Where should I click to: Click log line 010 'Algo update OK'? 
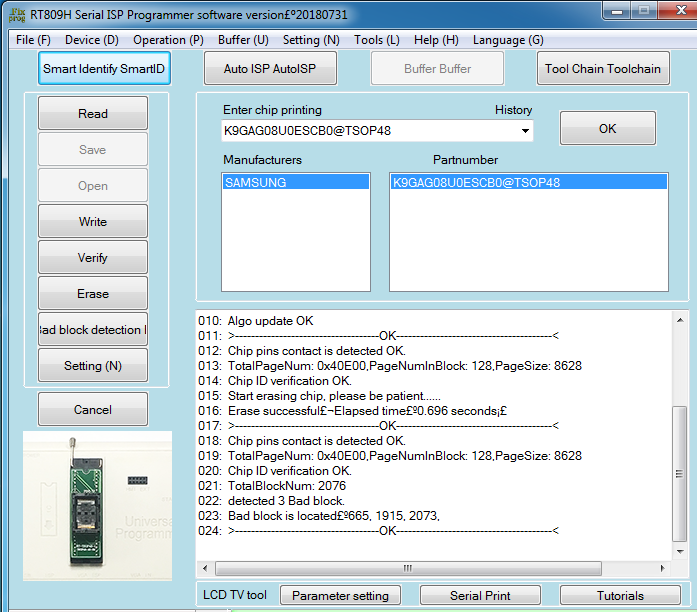(256, 321)
